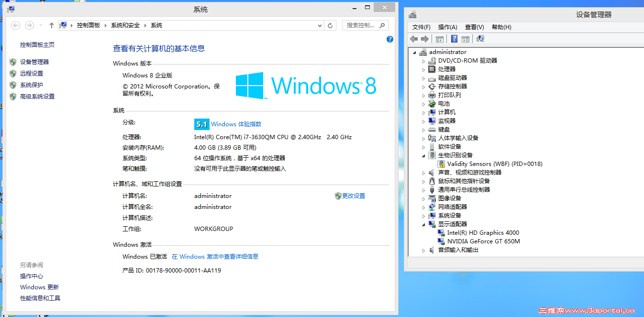
Task: Select 计算机 row in Device Manager
Action: coord(446,112)
